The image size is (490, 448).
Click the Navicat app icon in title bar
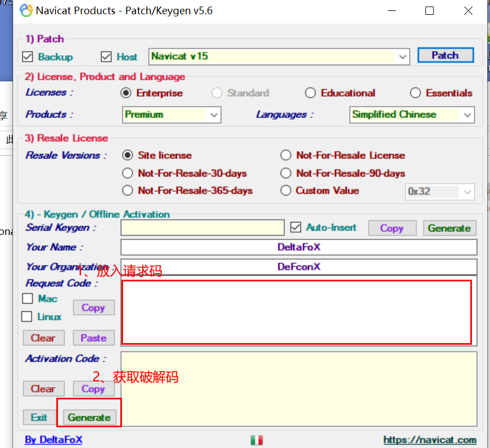26,10
